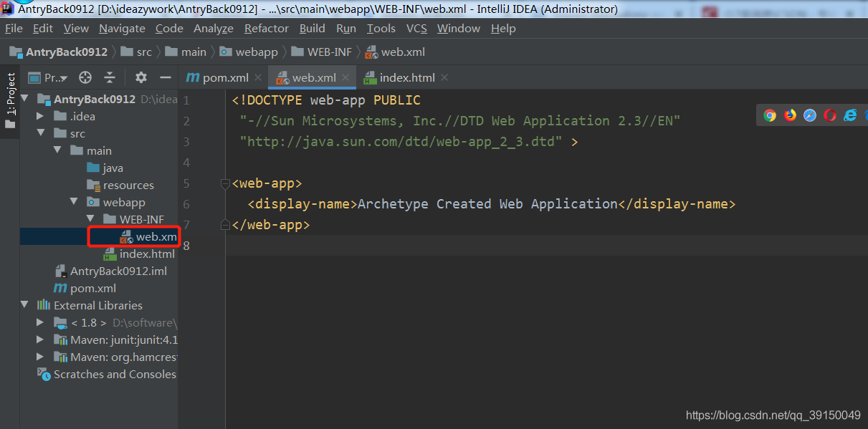Click the DOCTYPE line in editor
This screenshot has width=868, height=429.
[326, 100]
